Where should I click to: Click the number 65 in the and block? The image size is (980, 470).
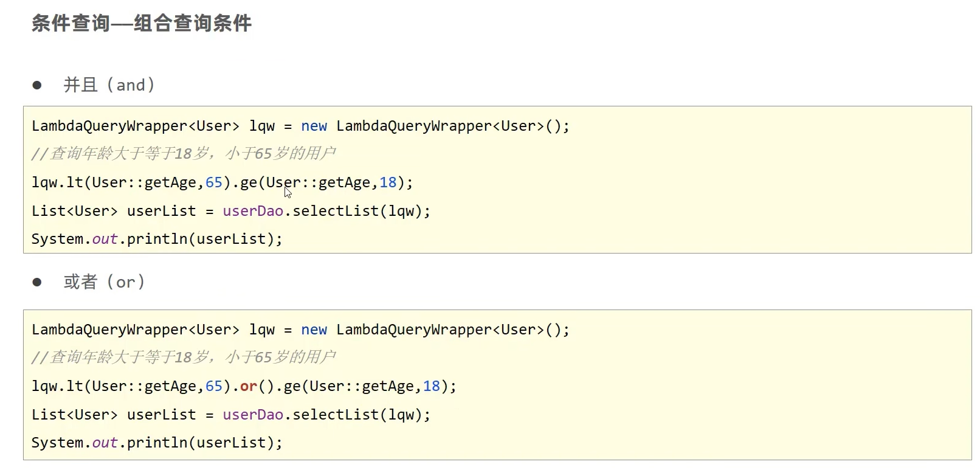[x=214, y=183]
